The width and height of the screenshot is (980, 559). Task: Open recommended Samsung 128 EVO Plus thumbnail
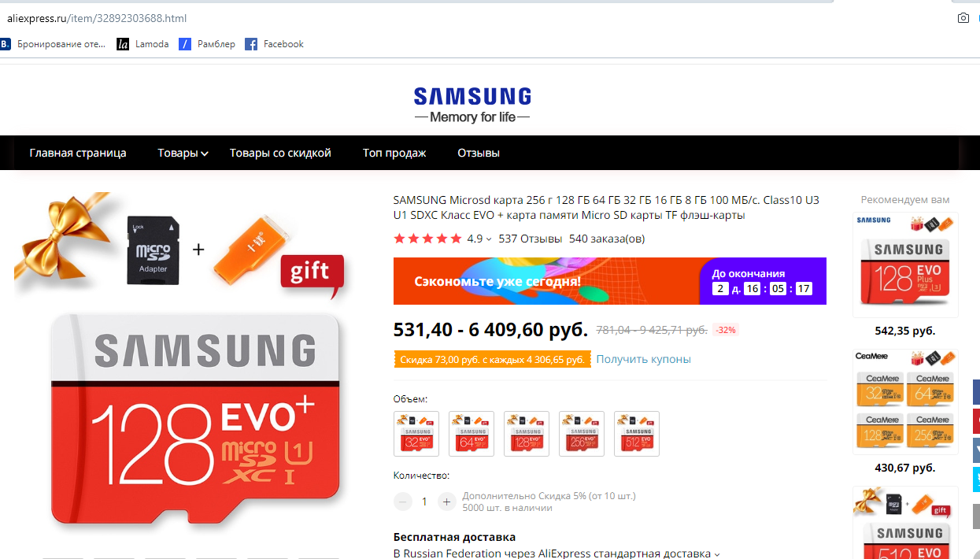pyautogui.click(x=905, y=265)
